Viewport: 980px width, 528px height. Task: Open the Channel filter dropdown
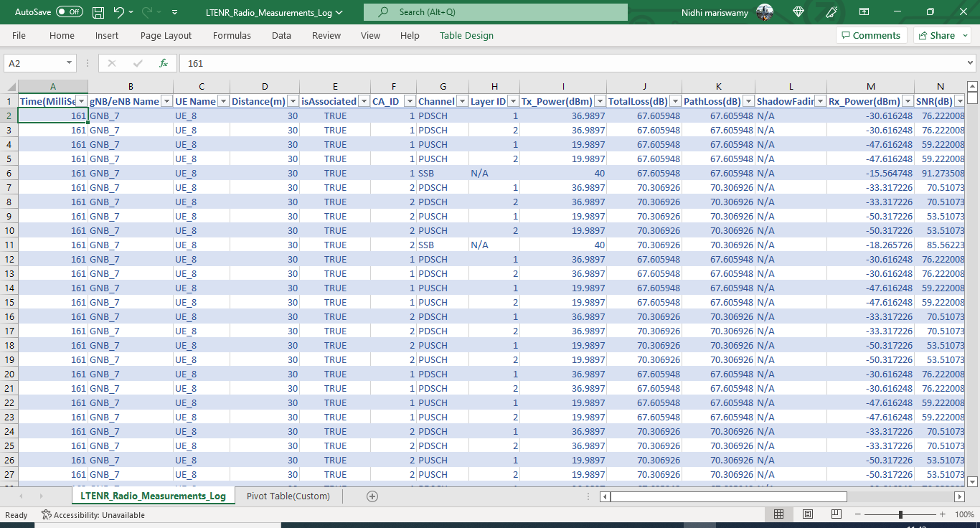click(462, 101)
